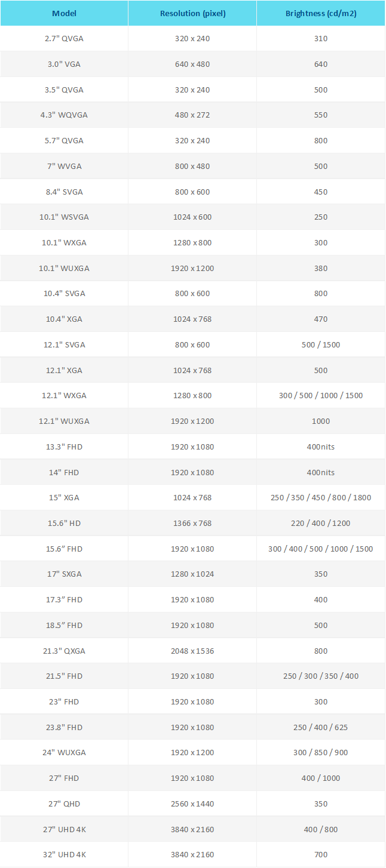Select the 12.1" WXGA model cell
The height and width of the screenshot is (868, 386).
[x=64, y=396]
